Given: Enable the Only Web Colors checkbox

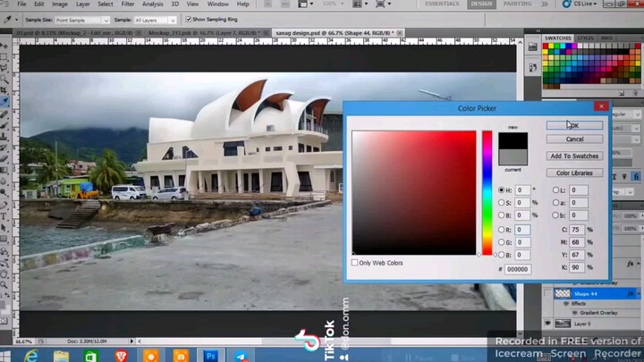Looking at the screenshot, I should 355,263.
